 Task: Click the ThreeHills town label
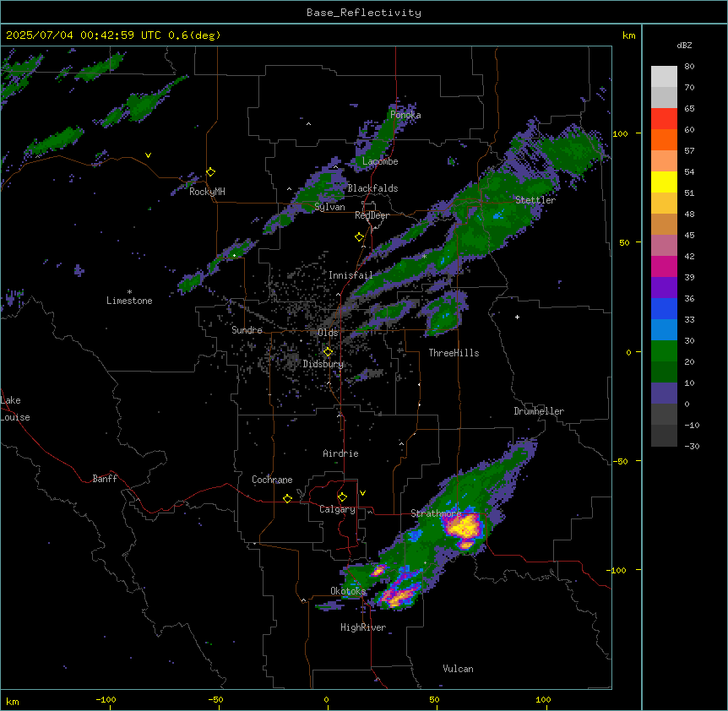pyautogui.click(x=454, y=353)
